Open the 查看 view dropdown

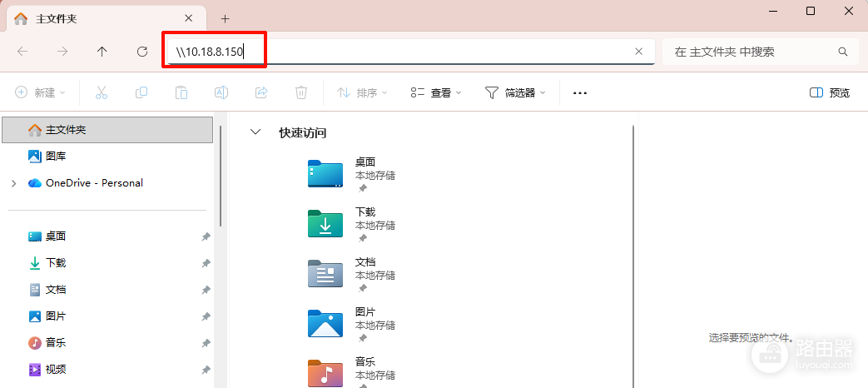click(x=436, y=92)
